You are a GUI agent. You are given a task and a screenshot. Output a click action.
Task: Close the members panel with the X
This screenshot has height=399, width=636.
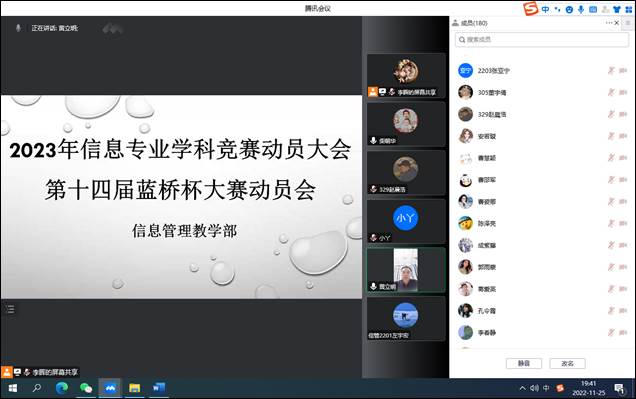(617, 23)
